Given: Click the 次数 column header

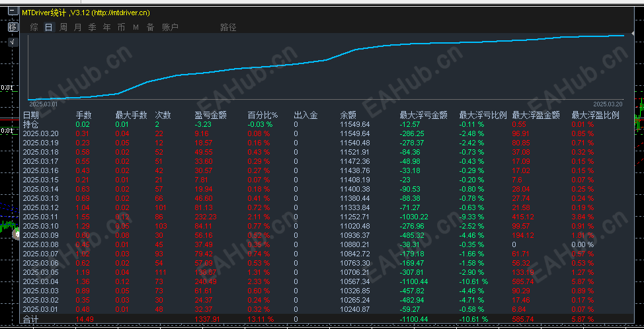Looking at the screenshot, I should [x=163, y=115].
